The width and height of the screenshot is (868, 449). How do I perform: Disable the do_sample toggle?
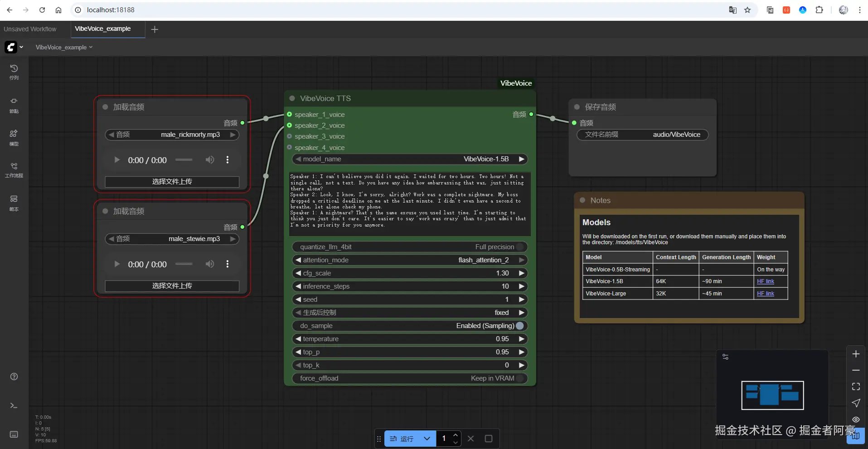[x=519, y=326]
